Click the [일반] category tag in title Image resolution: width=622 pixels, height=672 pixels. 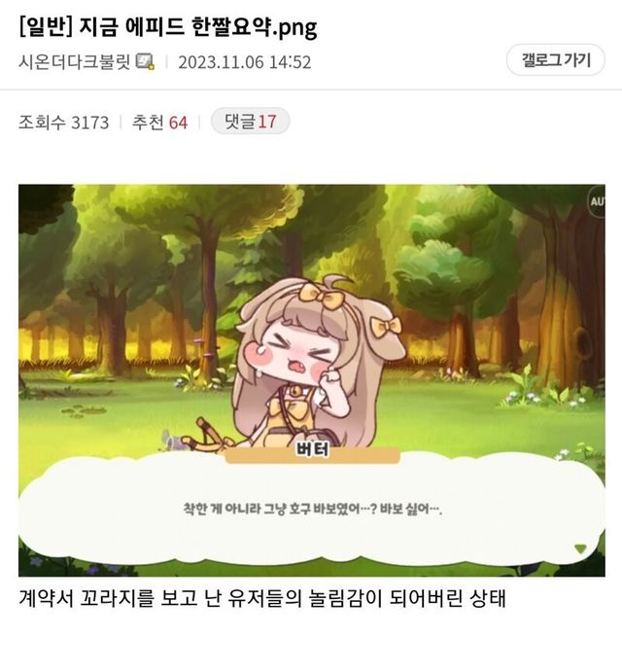point(46,27)
